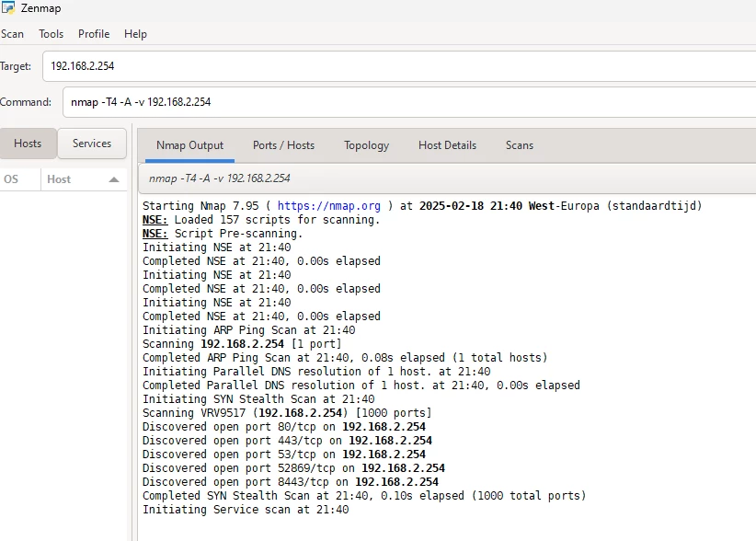Click the 'Script Pre-scanning.' line
This screenshot has height=541, width=756.
coord(223,234)
